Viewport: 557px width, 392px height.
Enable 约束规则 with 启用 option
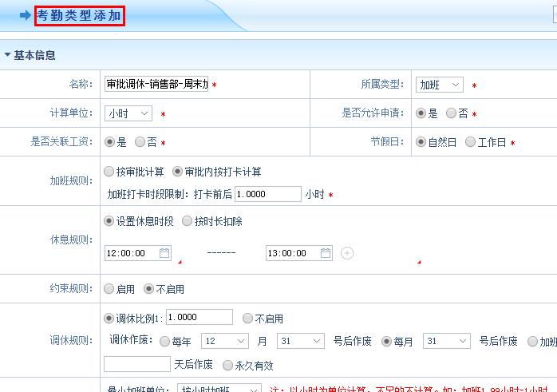pyautogui.click(x=109, y=289)
